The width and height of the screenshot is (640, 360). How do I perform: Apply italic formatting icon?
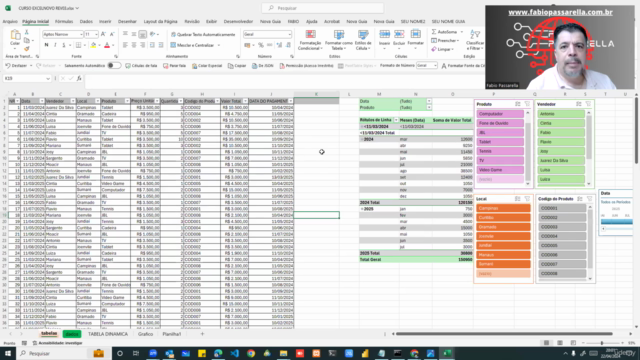[x=55, y=45]
